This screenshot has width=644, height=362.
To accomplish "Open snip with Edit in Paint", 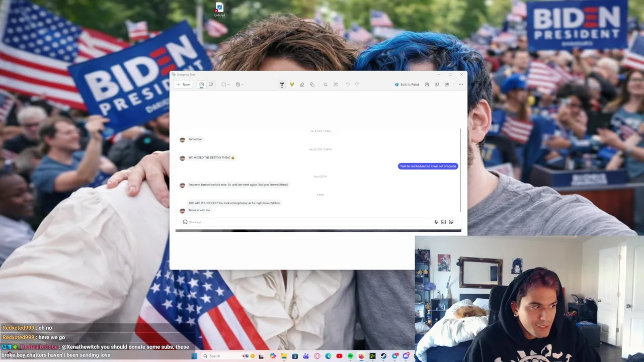I will [x=407, y=84].
